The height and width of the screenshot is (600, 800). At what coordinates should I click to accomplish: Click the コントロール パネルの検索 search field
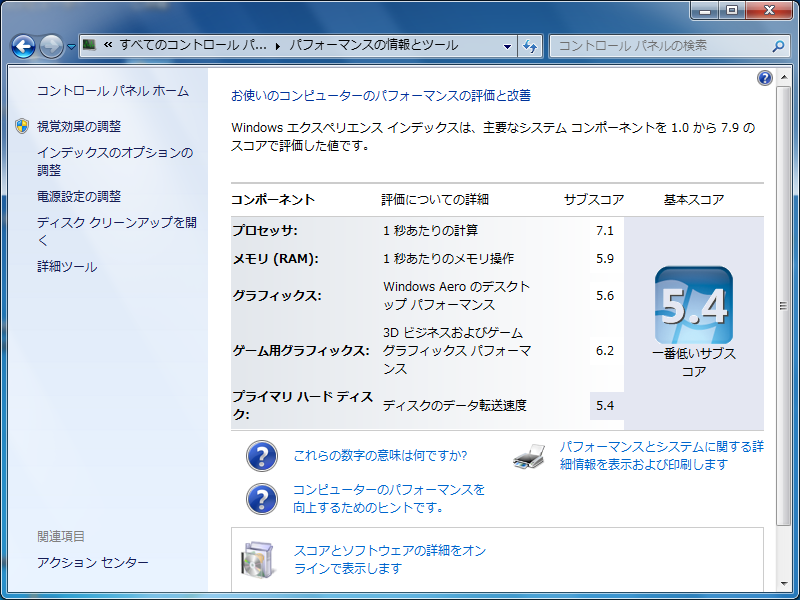coord(668,46)
